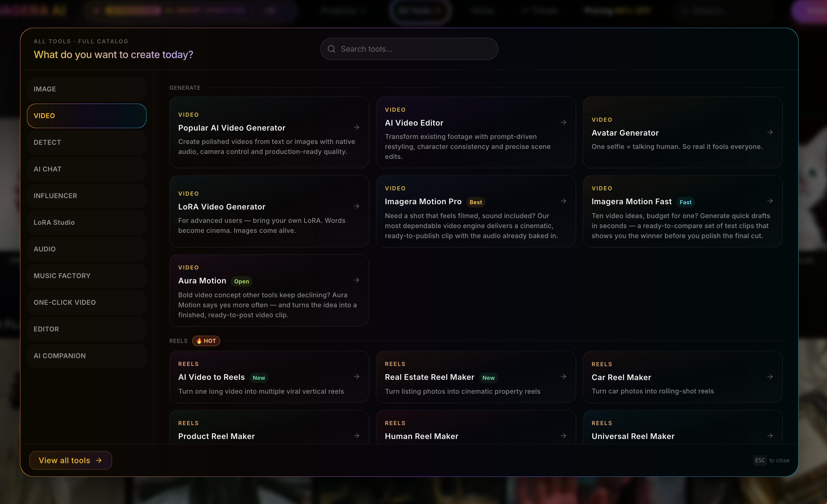Open the Avatar Generator title
The image size is (827, 504).
pyautogui.click(x=625, y=133)
